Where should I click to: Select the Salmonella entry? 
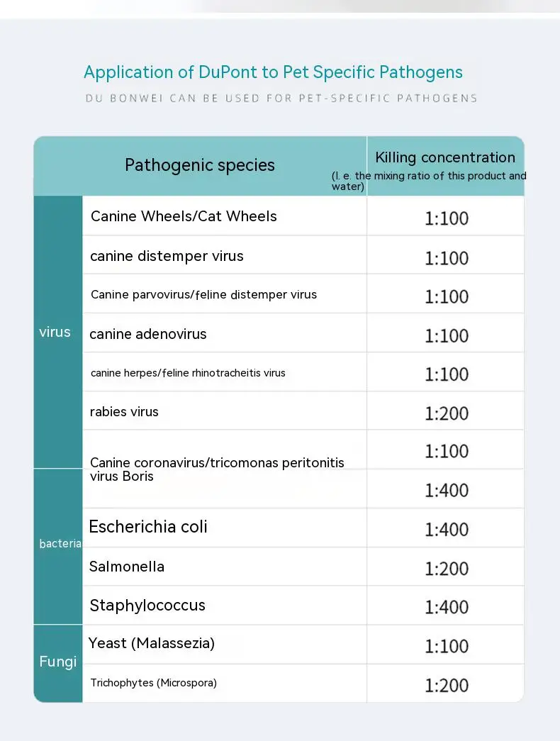pos(127,566)
